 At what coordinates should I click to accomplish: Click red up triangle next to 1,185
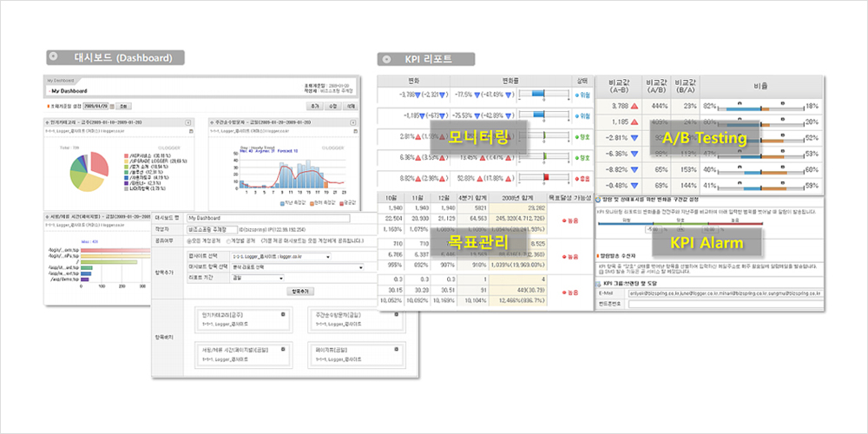[x=635, y=122]
